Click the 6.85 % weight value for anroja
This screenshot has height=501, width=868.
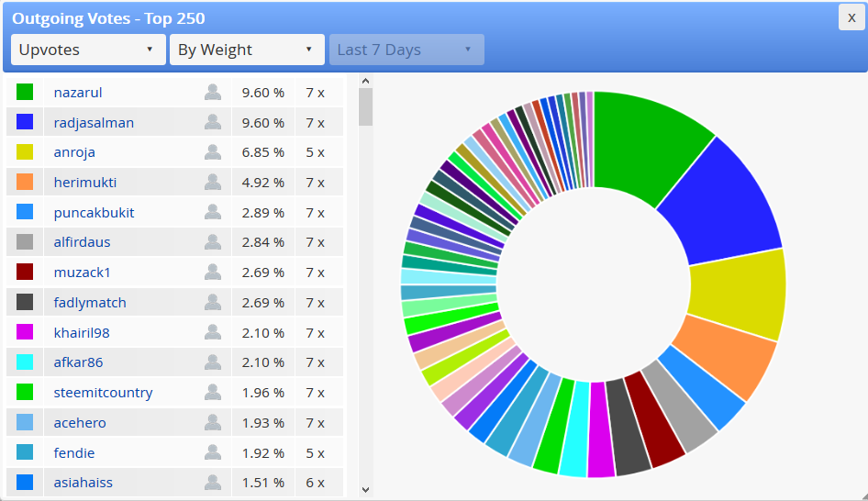[x=263, y=152]
